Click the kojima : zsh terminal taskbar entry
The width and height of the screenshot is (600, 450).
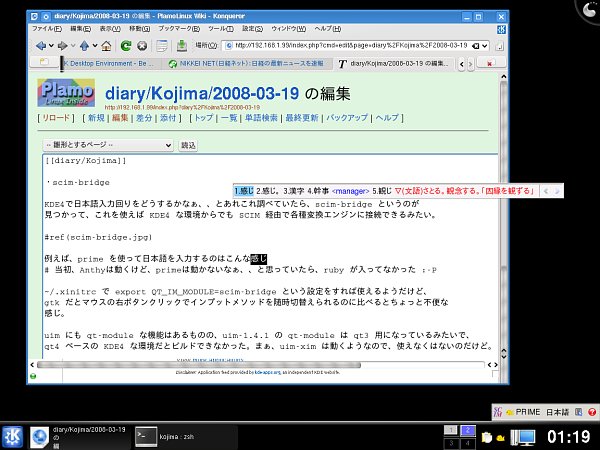point(185,437)
